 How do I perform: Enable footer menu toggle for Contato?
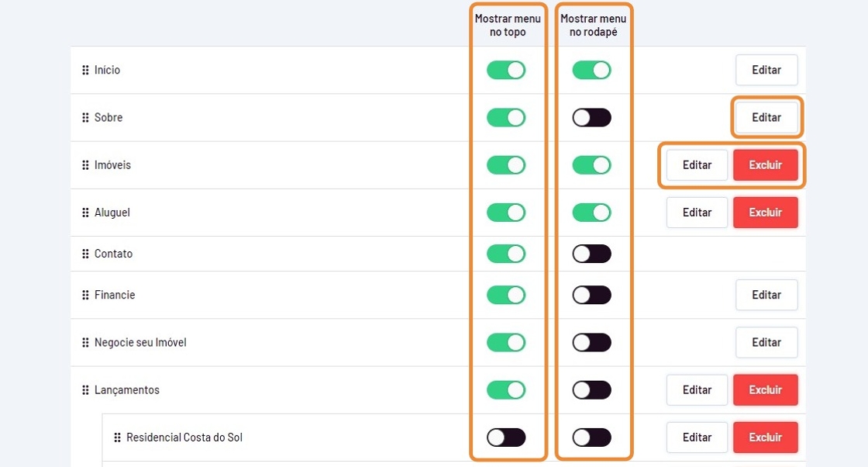click(x=591, y=254)
